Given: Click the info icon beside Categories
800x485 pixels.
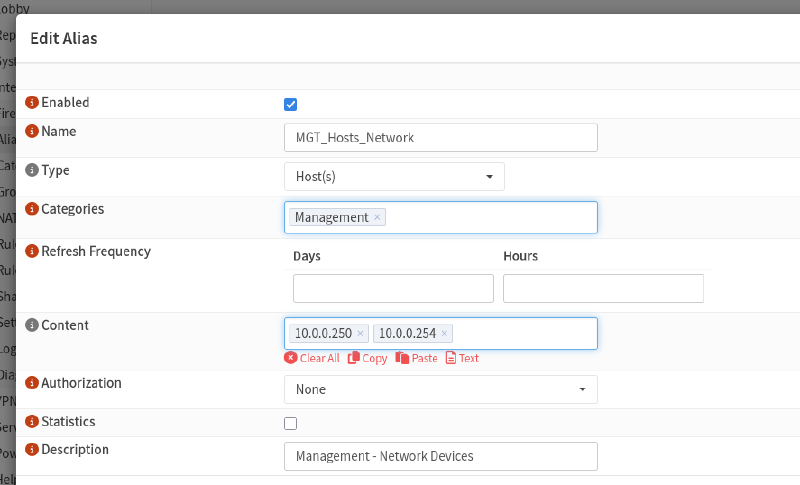Looking at the screenshot, I should 32,209.
